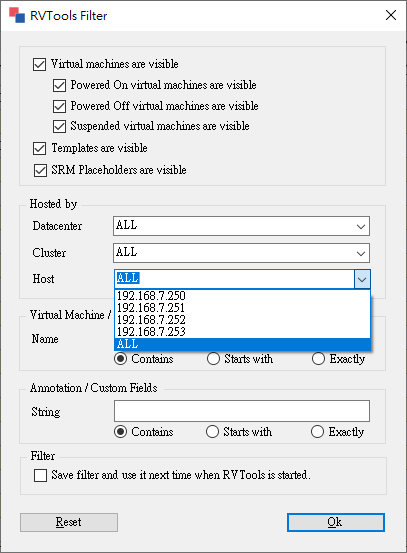Toggle Suspended virtual machines visible

[x=59, y=126]
